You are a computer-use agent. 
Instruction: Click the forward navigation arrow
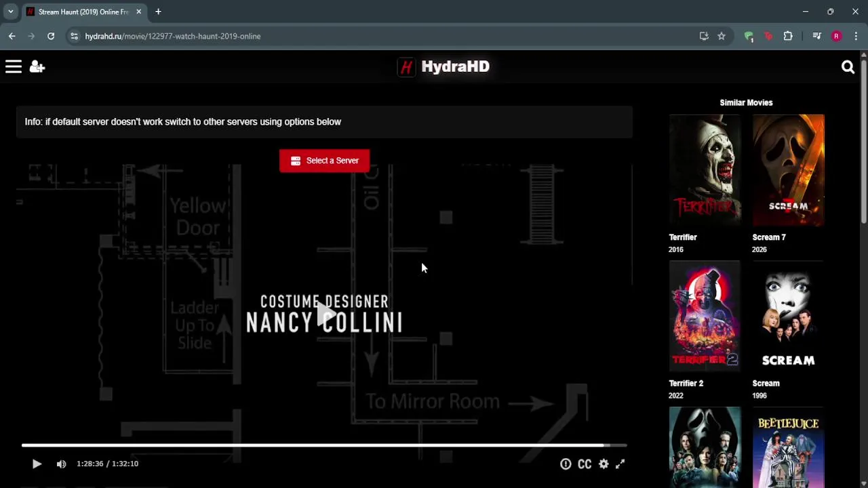31,36
